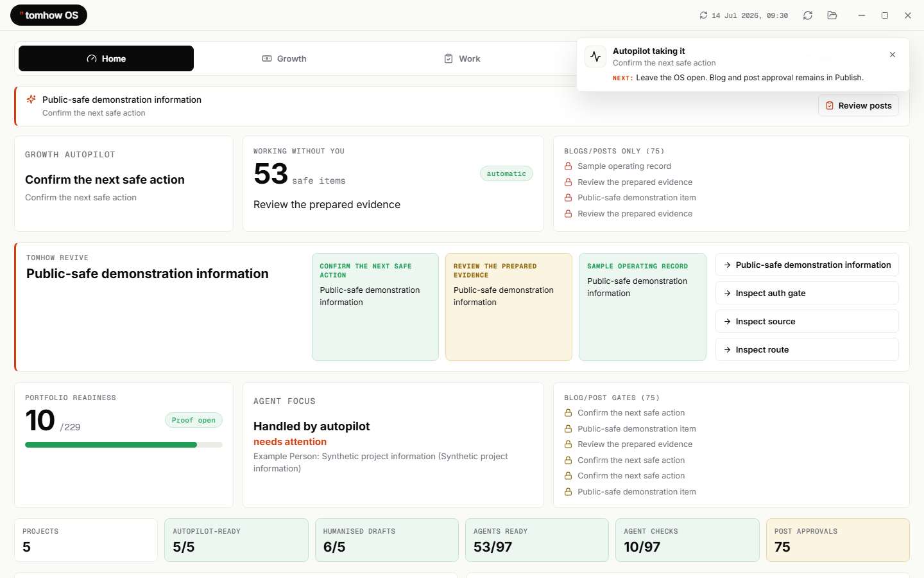This screenshot has width=924, height=578.
Task: Click the Portfolio Readiness progress bar
Action: [124, 444]
